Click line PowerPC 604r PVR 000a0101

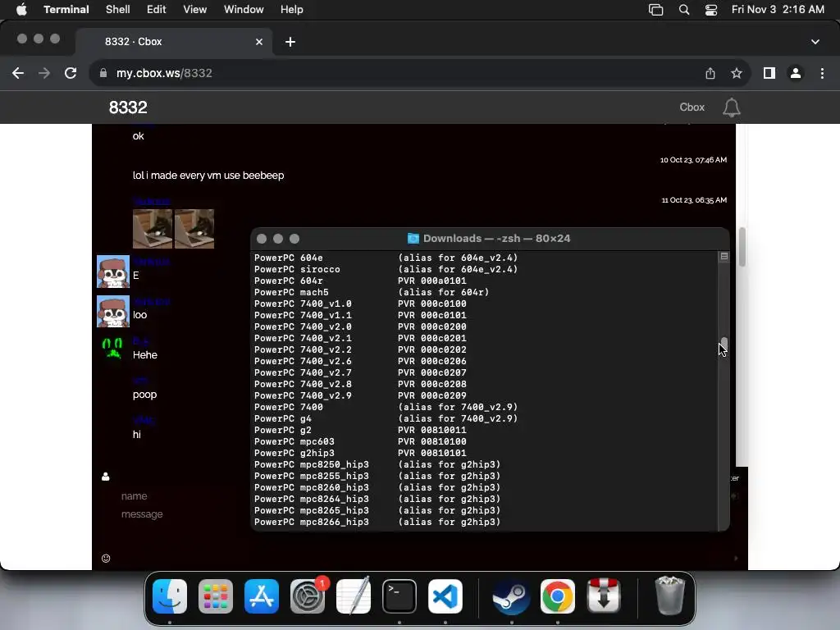[x=360, y=281]
